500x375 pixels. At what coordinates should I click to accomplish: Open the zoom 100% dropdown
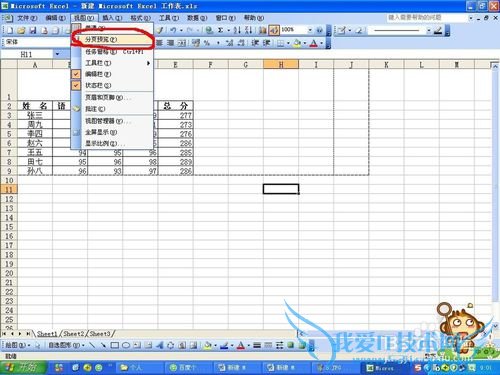point(310,30)
